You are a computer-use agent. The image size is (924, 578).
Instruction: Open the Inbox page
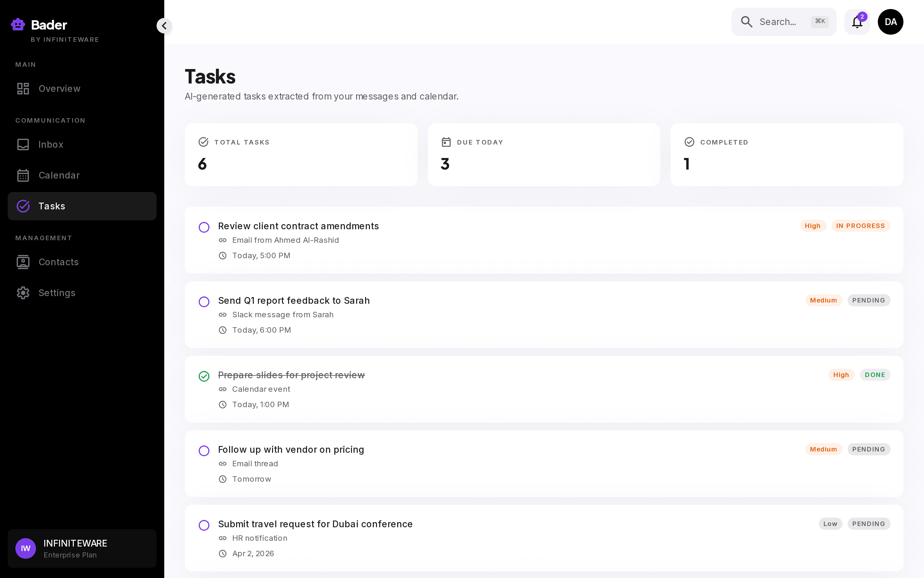[x=82, y=144]
